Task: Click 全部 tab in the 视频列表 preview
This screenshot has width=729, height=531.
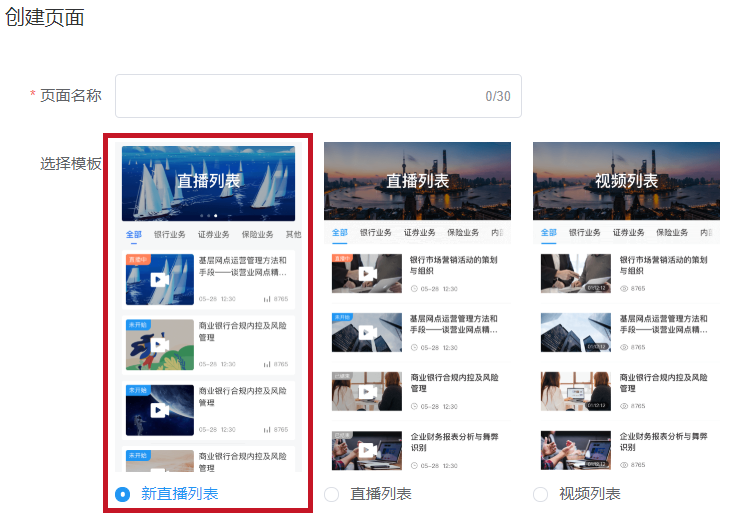Action: tap(549, 233)
